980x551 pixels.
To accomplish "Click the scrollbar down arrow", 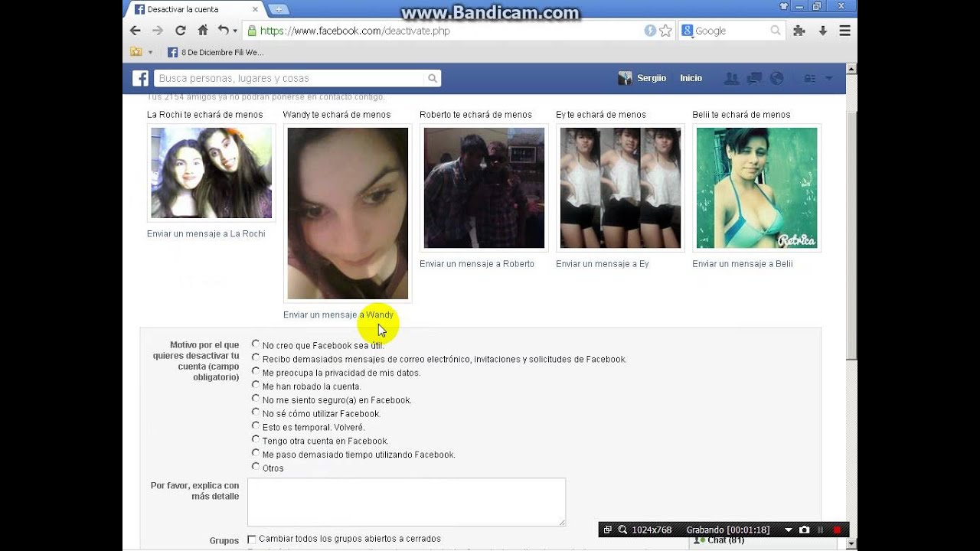I will coord(851,544).
